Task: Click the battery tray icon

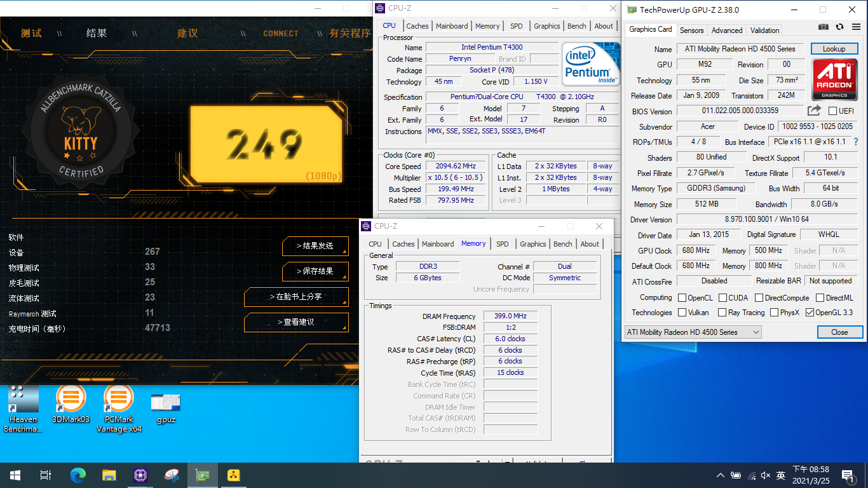Action: (736, 475)
